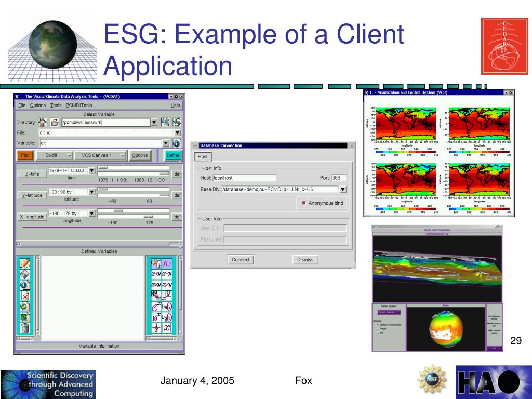Toggle the Anonymous bind checkbox
532x399 pixels.
(x=303, y=203)
